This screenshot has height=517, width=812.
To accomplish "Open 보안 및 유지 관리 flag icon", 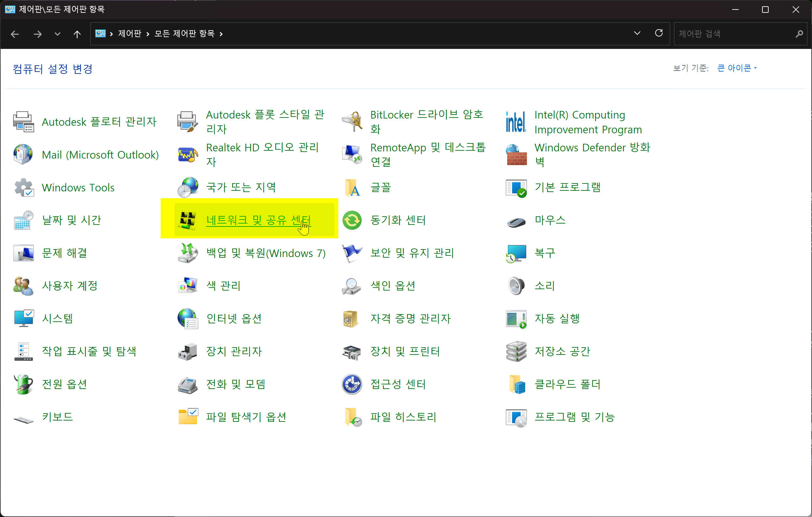I will (x=352, y=253).
